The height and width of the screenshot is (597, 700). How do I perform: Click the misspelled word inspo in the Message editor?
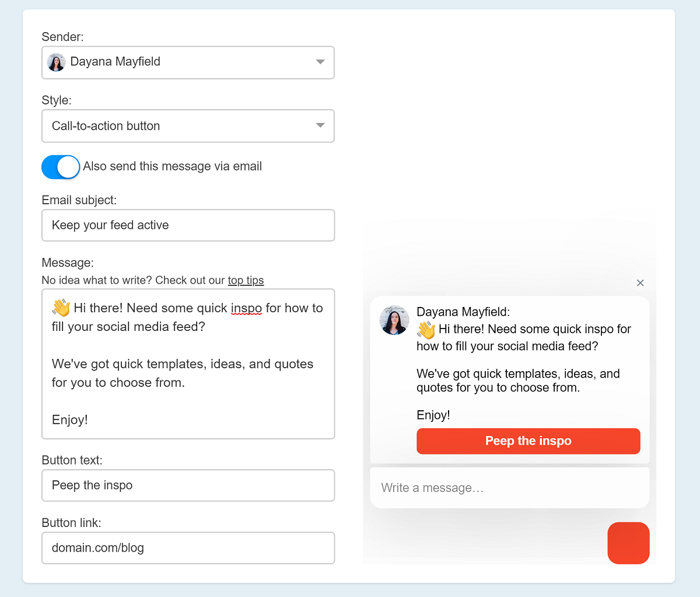click(x=246, y=308)
